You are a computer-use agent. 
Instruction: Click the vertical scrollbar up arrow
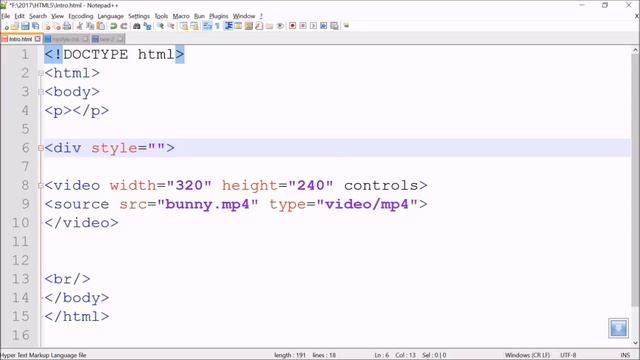pos(635,50)
